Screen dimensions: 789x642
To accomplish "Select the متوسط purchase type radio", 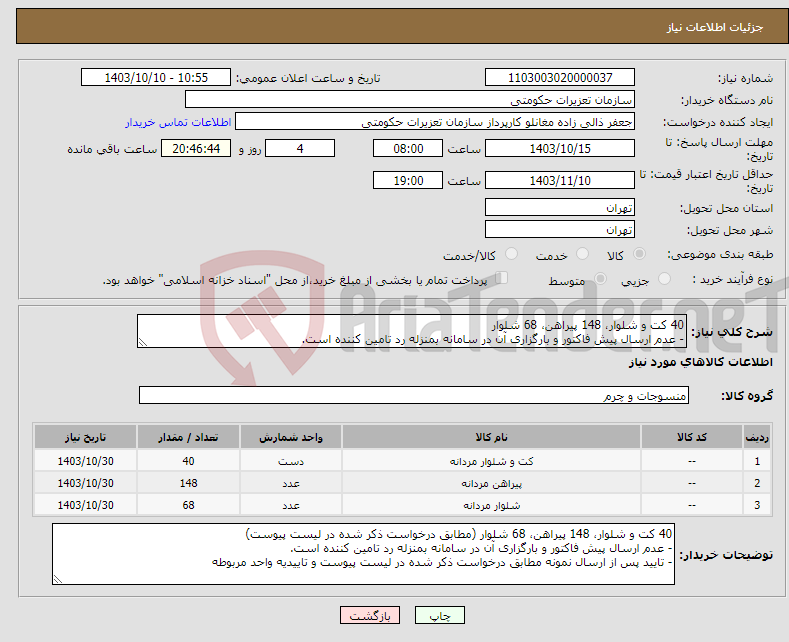I will tap(600, 279).
